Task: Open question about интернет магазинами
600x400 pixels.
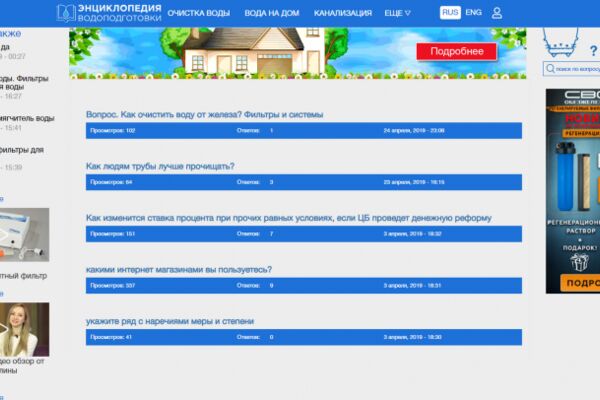Action: (x=179, y=269)
